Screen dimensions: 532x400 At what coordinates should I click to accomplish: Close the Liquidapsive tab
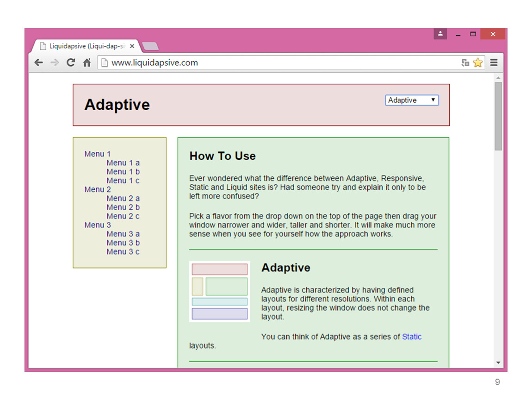132,46
